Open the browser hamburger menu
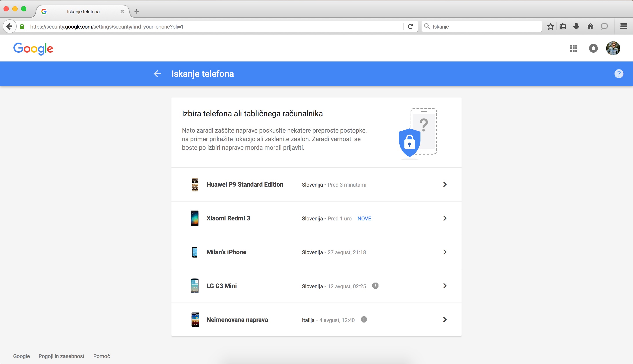The width and height of the screenshot is (633, 364). pyautogui.click(x=624, y=26)
